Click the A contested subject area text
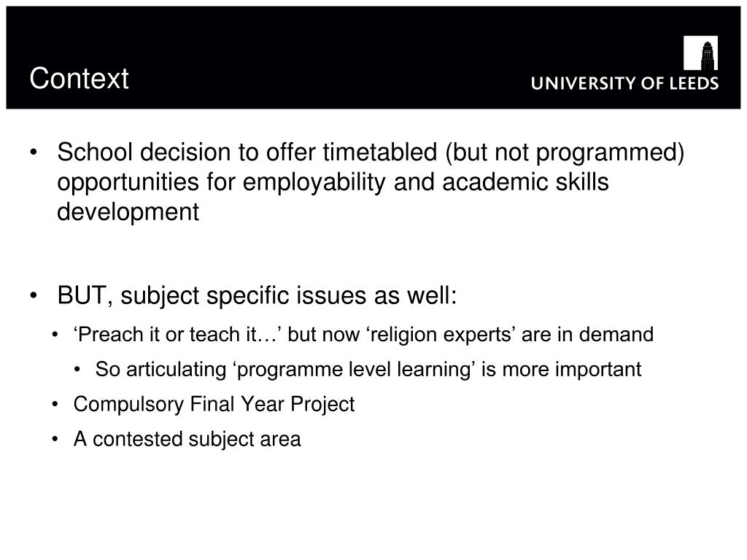Viewport: 747px width, 560px height. point(187,439)
